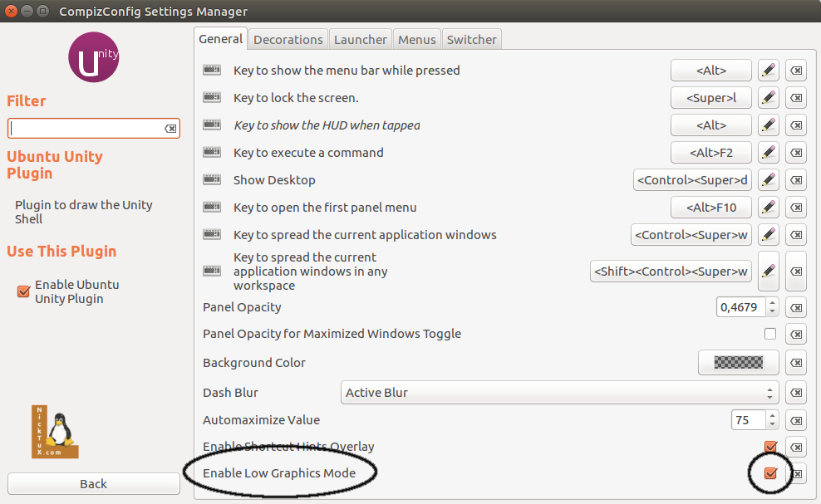Click the pencil icon to edit screen lock shortcut
This screenshot has width=821, height=504.
tap(768, 97)
